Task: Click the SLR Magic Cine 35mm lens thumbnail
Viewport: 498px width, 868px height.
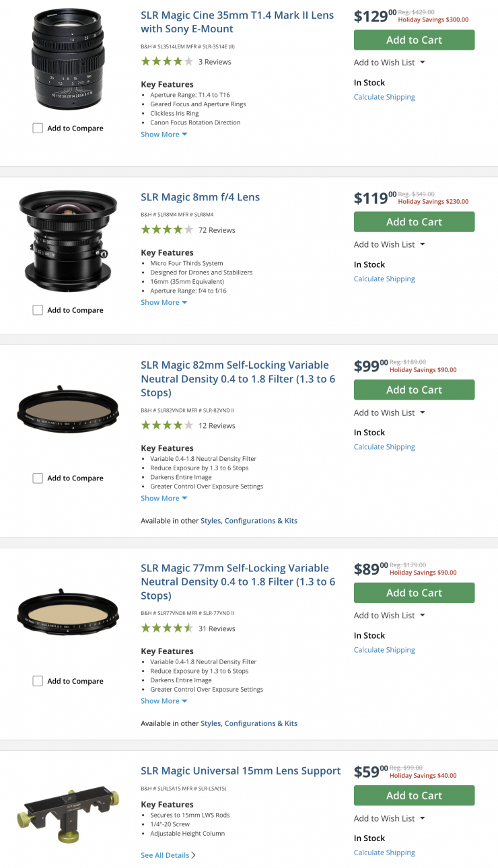Action: (68, 60)
